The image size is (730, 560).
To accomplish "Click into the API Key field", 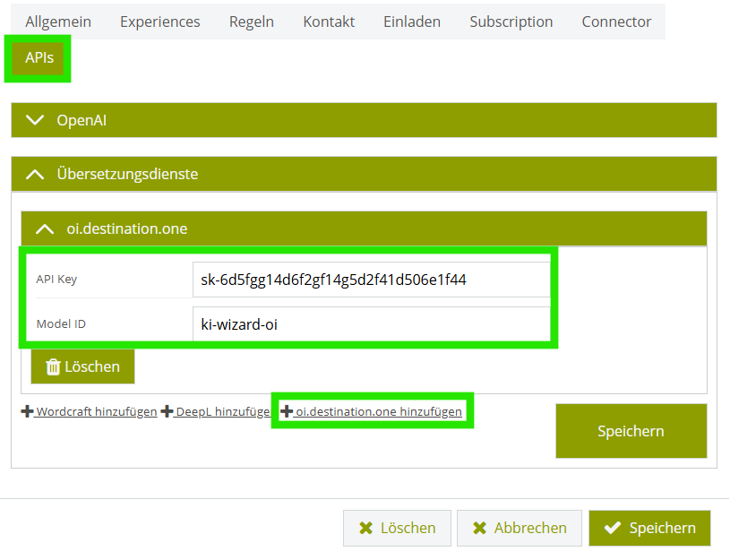I will 371,280.
